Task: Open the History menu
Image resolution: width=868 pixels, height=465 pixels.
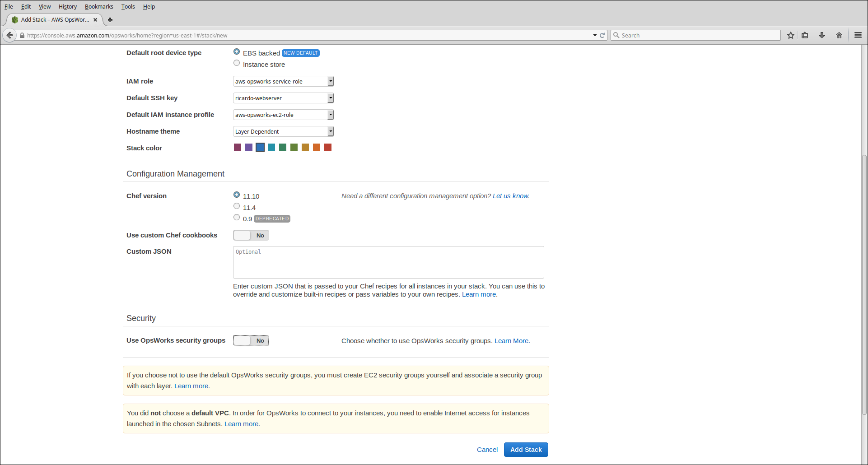Action: point(67,7)
